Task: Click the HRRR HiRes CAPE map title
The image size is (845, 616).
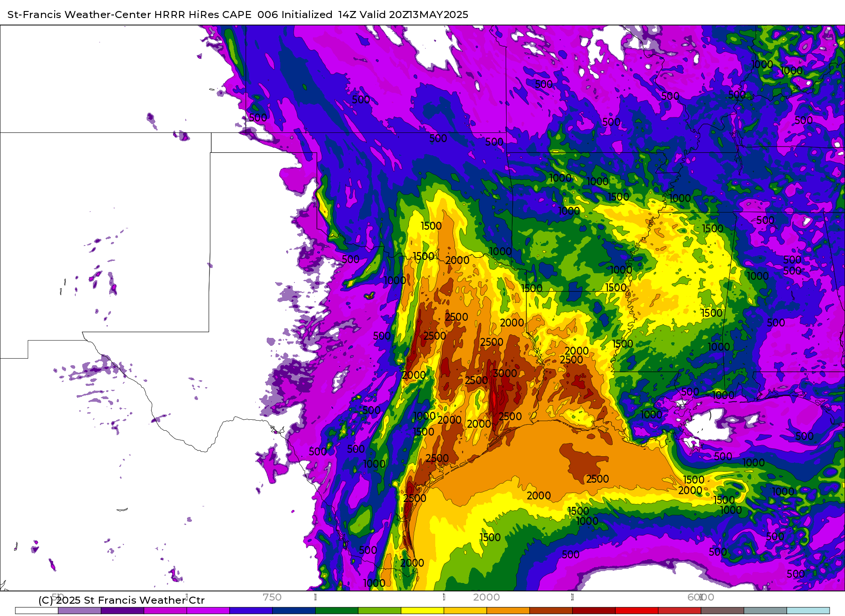Action: coord(238,15)
